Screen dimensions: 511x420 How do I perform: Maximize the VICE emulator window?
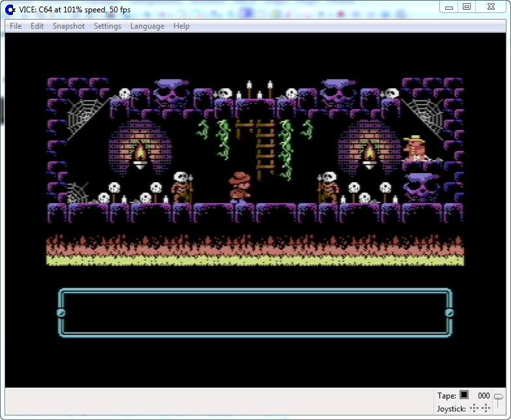pos(467,7)
